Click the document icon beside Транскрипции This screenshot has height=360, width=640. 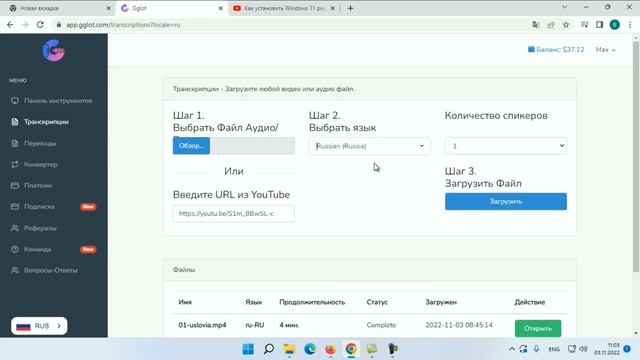(15, 122)
